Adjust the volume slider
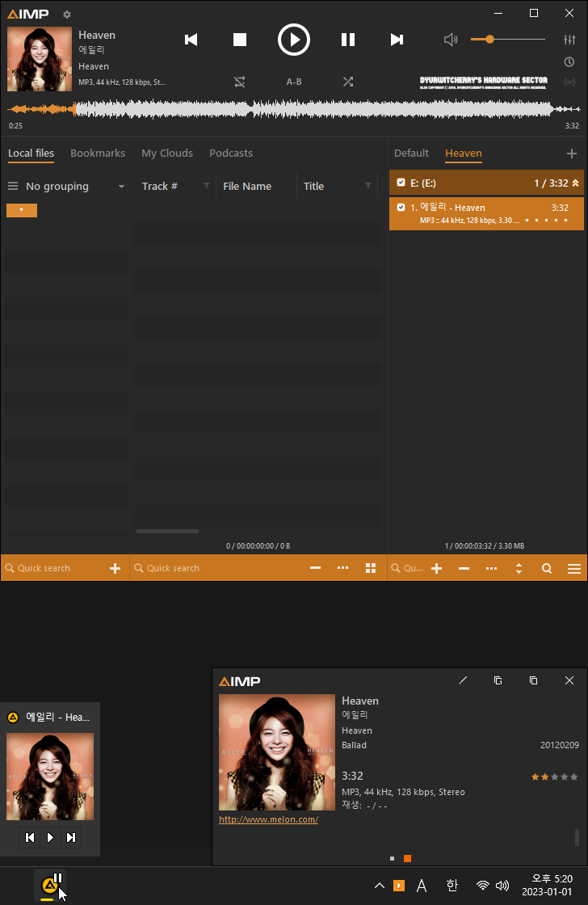This screenshot has height=905, width=588. 508,40
